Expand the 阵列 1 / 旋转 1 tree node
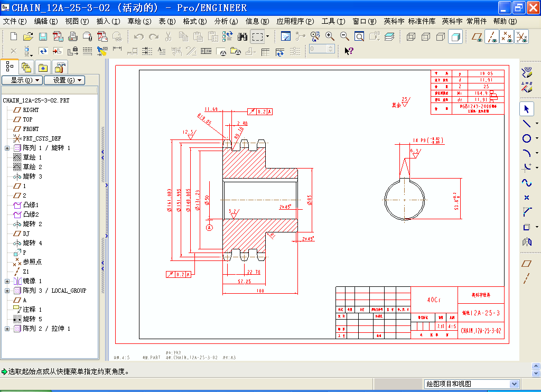 (x=7, y=148)
